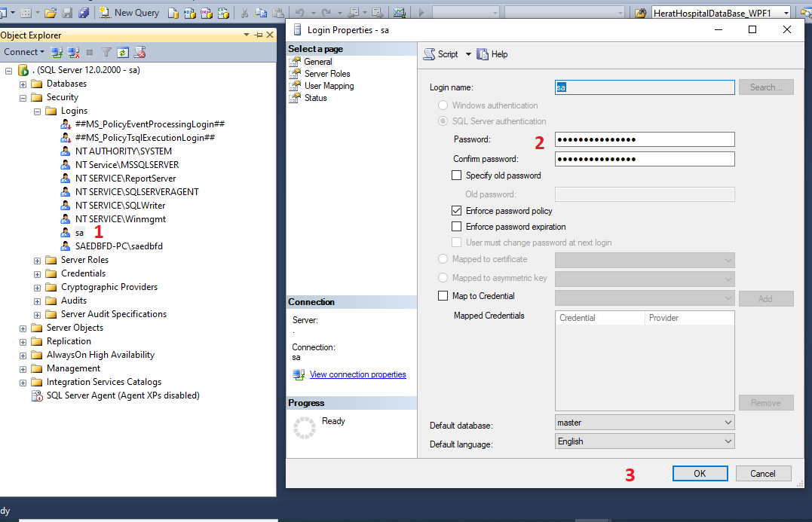
Task: Click the Find in Files binoculars icon
Action: (x=641, y=13)
